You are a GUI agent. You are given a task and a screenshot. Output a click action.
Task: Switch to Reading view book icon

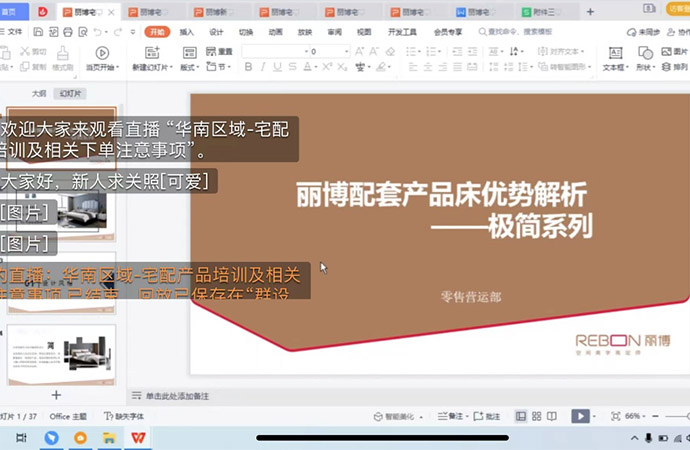click(552, 416)
